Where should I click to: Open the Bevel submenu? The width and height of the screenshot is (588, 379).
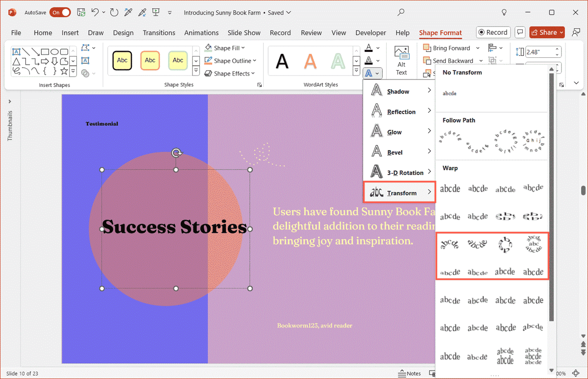(x=399, y=152)
